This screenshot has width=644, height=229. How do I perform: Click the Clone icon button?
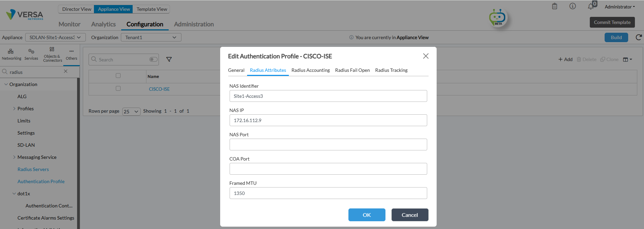pyautogui.click(x=609, y=59)
